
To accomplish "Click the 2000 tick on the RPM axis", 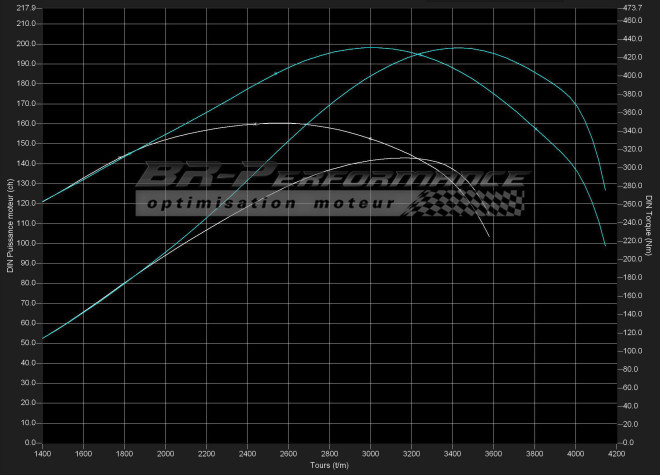I will 165,453.
